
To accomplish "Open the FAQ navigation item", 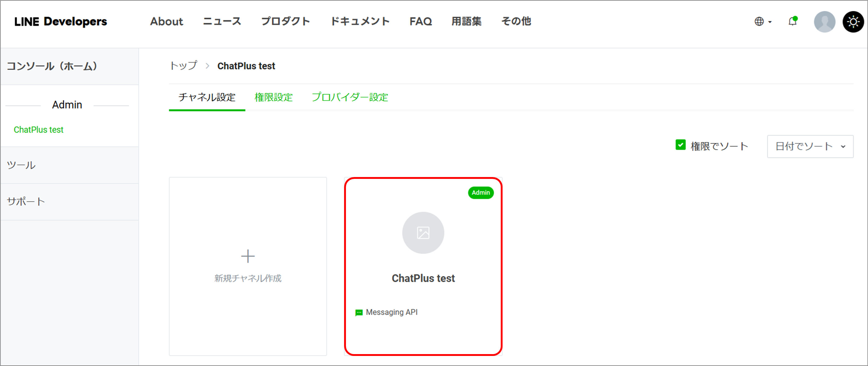I will (x=420, y=22).
